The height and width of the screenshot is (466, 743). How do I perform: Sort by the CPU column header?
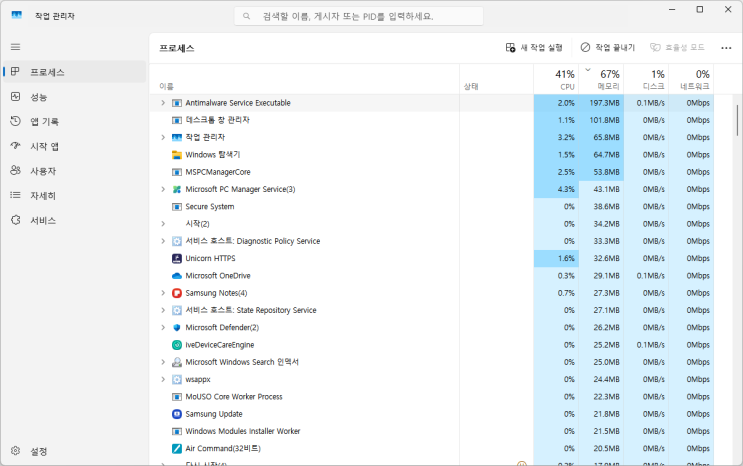click(556, 79)
